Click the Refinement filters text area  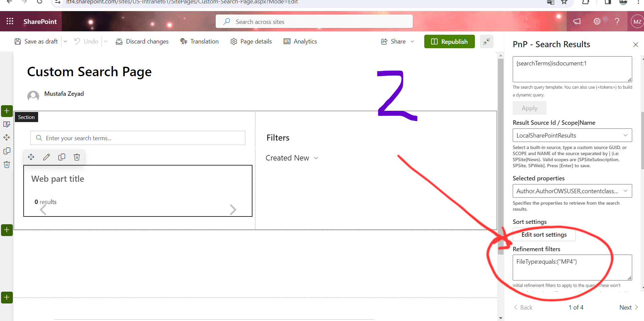coord(572,267)
